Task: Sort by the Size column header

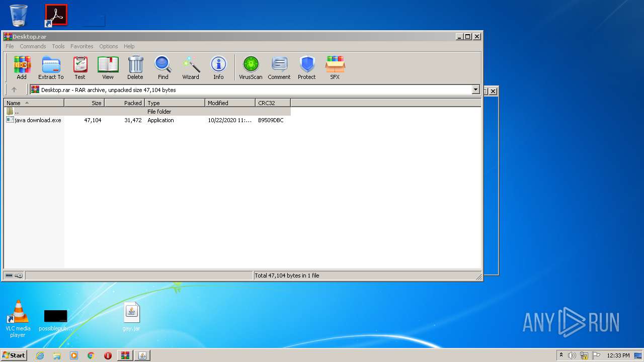Action: 85,103
